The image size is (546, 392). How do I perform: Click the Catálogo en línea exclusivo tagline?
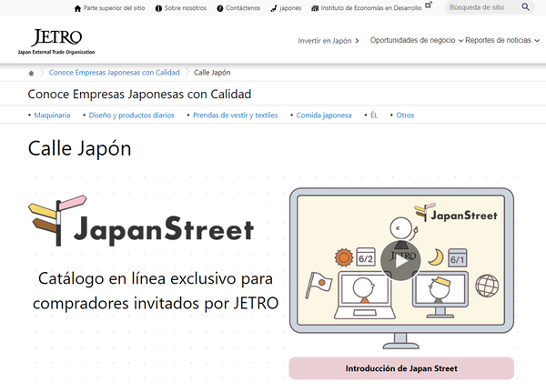156,291
